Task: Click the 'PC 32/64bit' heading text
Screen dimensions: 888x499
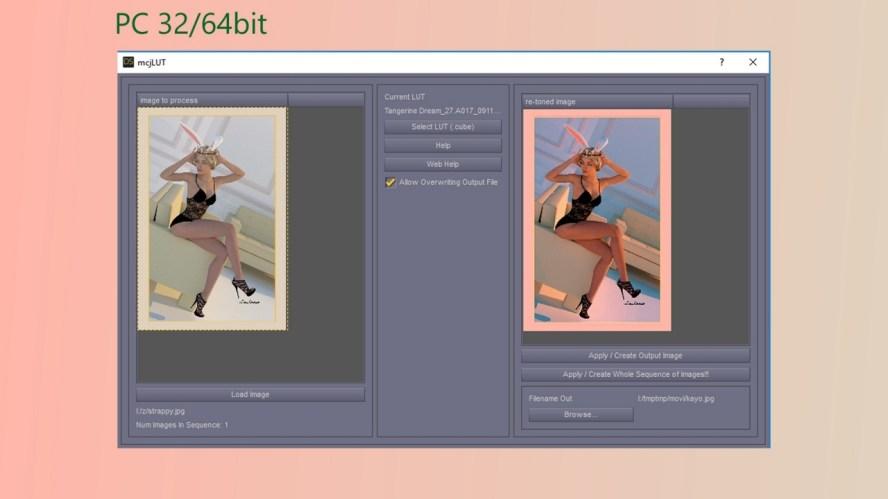Action: (191, 24)
